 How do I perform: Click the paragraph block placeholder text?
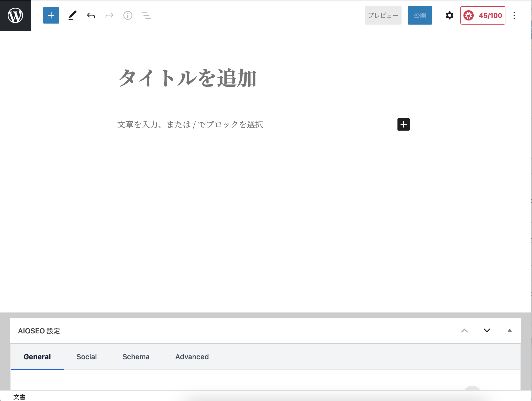pyautogui.click(x=190, y=124)
